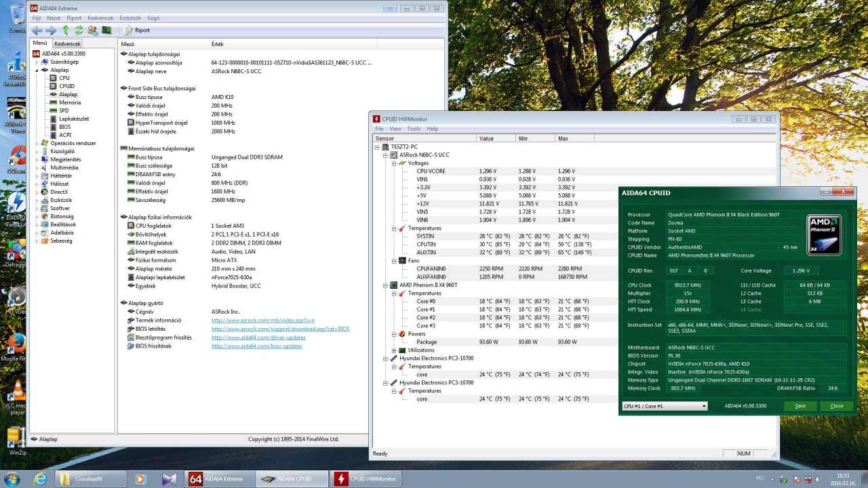Click the Windows Start button
This screenshot has height=488, width=868.
12,479
